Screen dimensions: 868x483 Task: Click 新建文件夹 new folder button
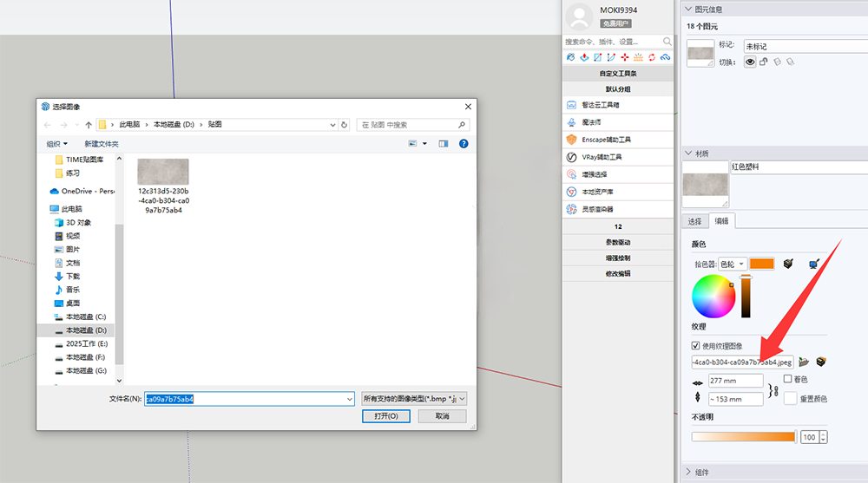pyautogui.click(x=102, y=144)
